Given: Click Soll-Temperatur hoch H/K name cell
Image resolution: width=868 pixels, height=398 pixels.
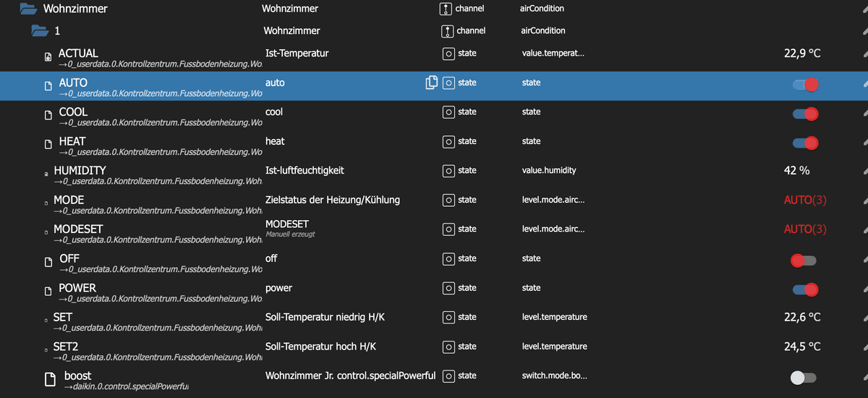Looking at the screenshot, I should coord(321,347).
